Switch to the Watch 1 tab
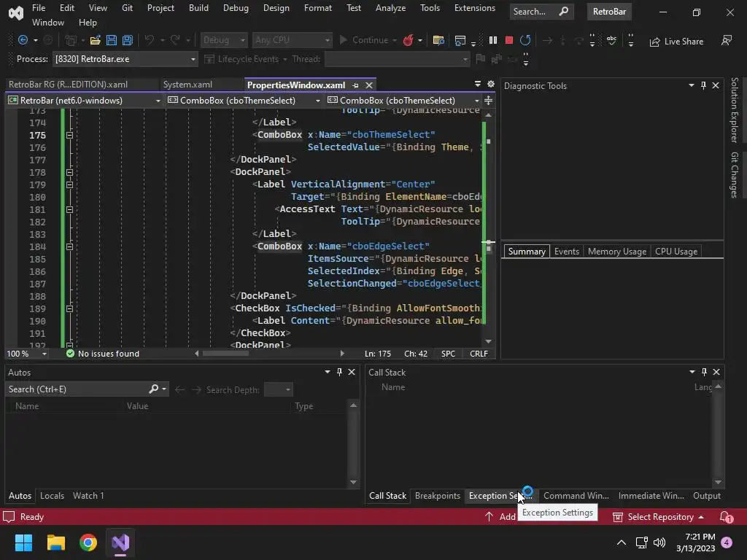This screenshot has height=560, width=747. [x=88, y=496]
